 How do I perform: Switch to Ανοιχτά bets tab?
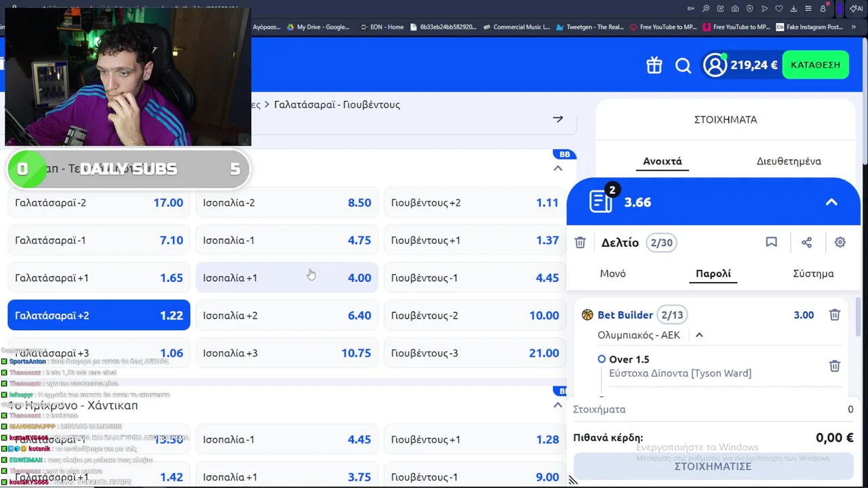(x=663, y=161)
